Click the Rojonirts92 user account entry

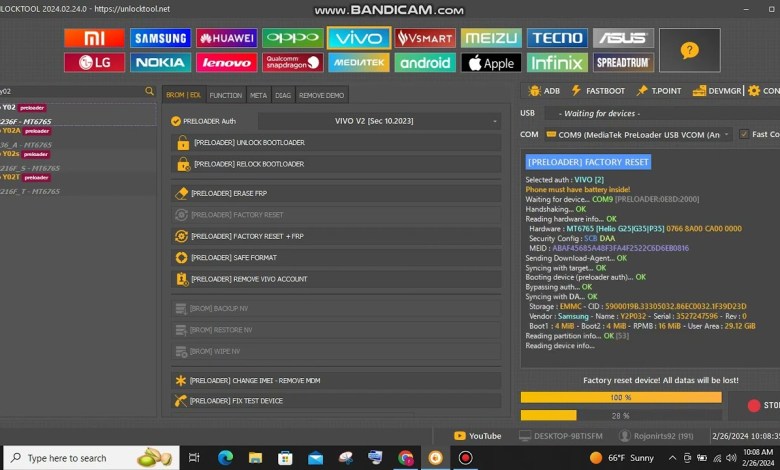tap(657, 436)
